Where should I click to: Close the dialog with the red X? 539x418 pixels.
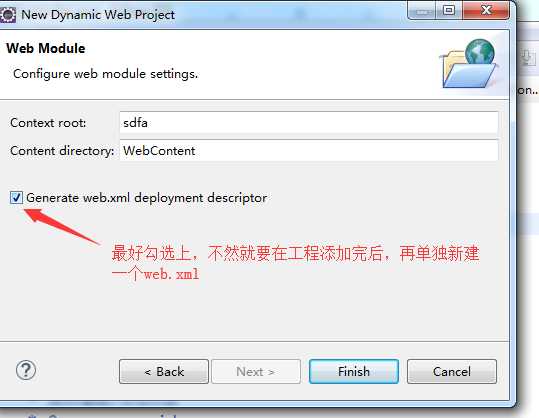(x=485, y=11)
